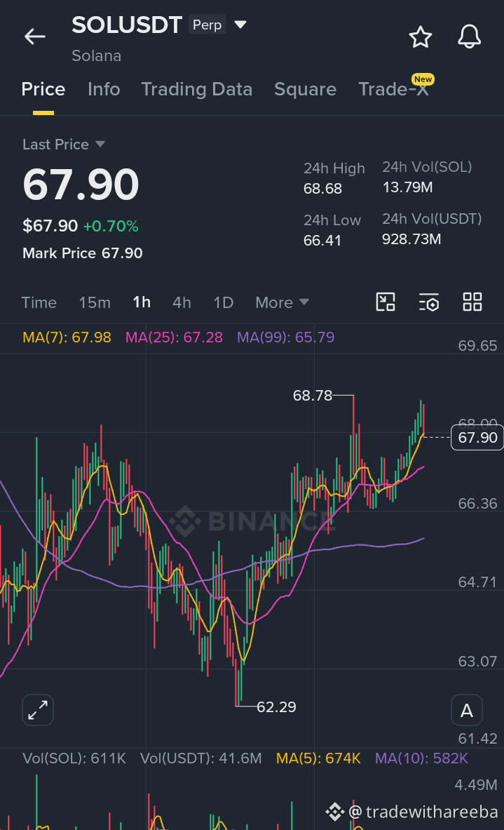The height and width of the screenshot is (830, 504).
Task: Tap the MA(25): 67.28 indicator label
Action: tap(174, 337)
